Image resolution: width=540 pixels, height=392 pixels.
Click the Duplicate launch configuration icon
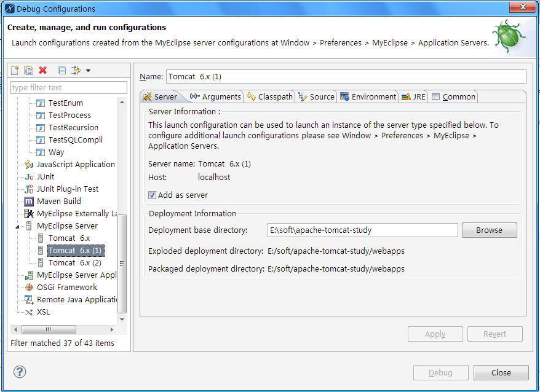[28, 70]
